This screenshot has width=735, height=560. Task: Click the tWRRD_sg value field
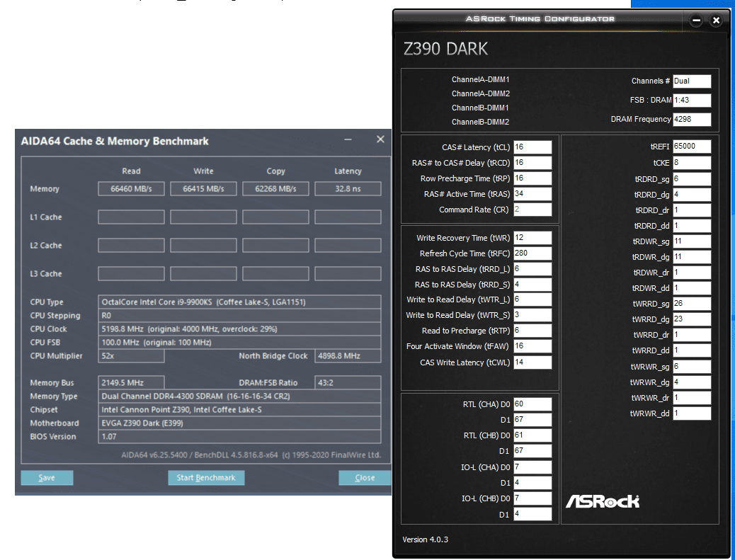click(x=692, y=304)
